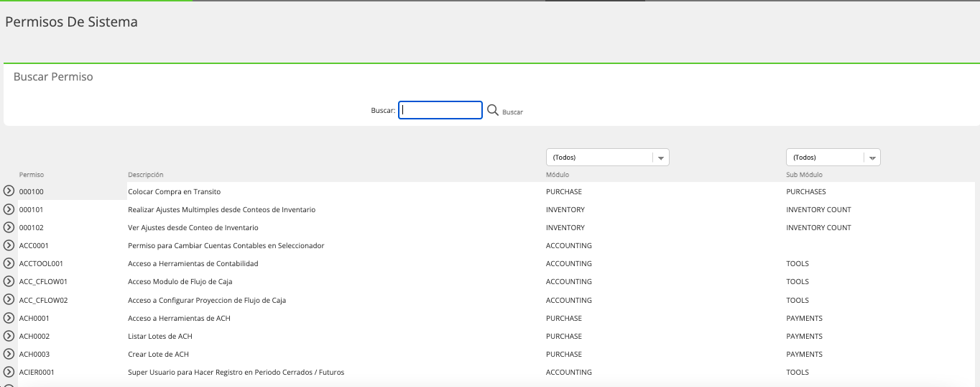Expand row ACH0001 with arrow icon
Viewport: 980px width, 387px height.
tap(9, 318)
